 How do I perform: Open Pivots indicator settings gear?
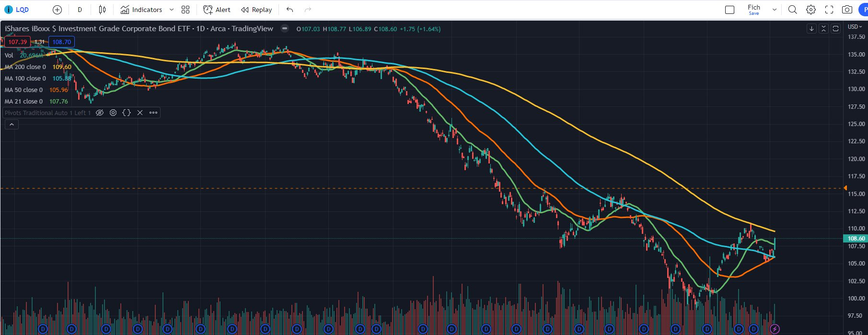(x=113, y=113)
